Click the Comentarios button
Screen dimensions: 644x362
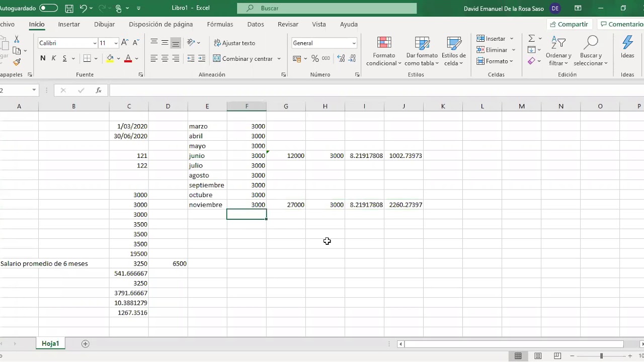tap(621, 24)
